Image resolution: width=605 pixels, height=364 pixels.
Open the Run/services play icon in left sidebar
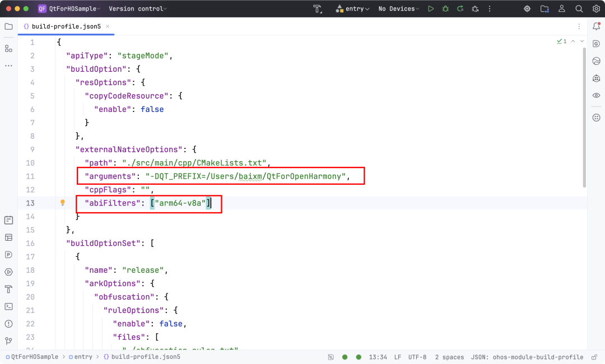point(8,272)
